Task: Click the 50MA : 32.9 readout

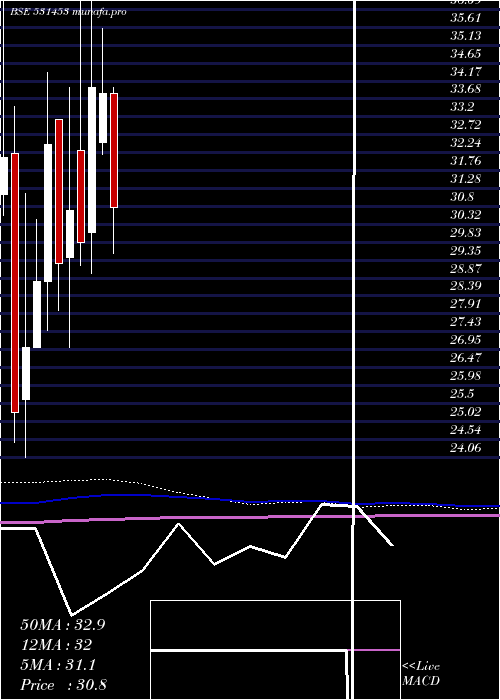Action: coord(63,625)
